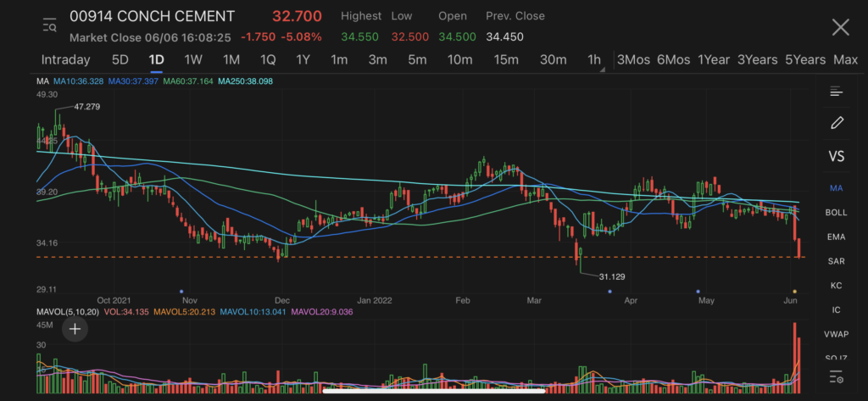Expand the 1h timeframe dropdown
The width and height of the screenshot is (868, 401).
[x=595, y=60]
